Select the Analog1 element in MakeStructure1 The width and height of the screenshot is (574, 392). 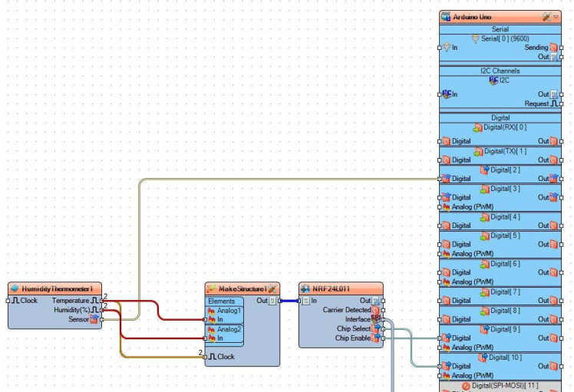[225, 311]
